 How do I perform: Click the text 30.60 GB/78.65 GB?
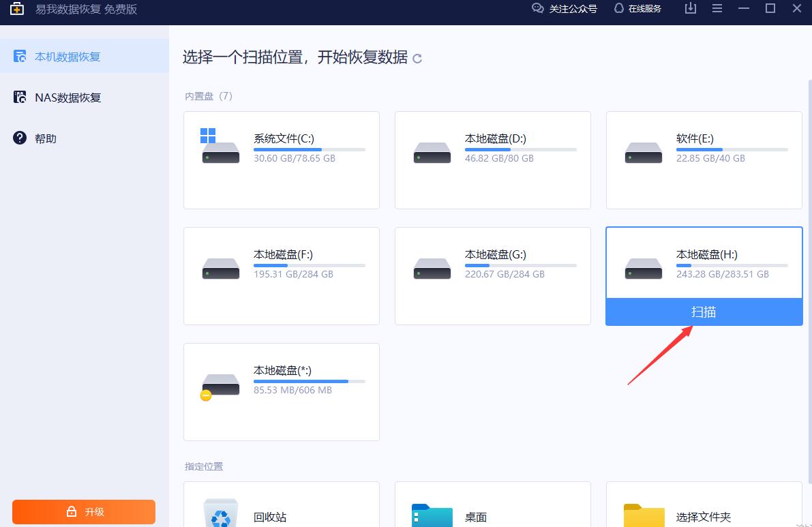coord(294,158)
